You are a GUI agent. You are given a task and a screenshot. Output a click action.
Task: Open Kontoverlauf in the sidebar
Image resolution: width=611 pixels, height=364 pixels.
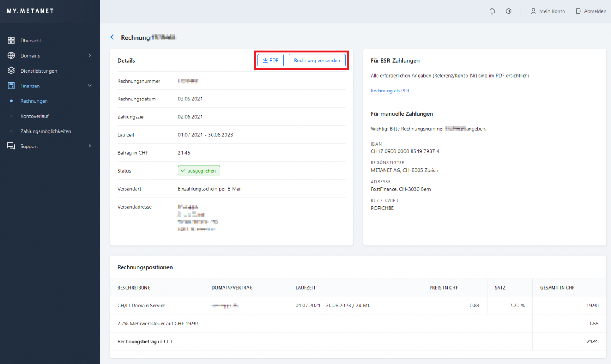click(34, 116)
